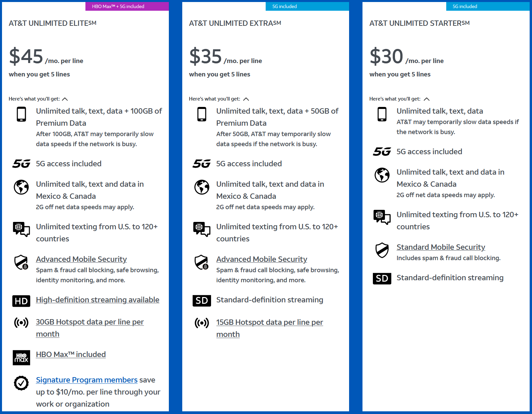Click the international texting icon in Extra plan

coord(202,229)
